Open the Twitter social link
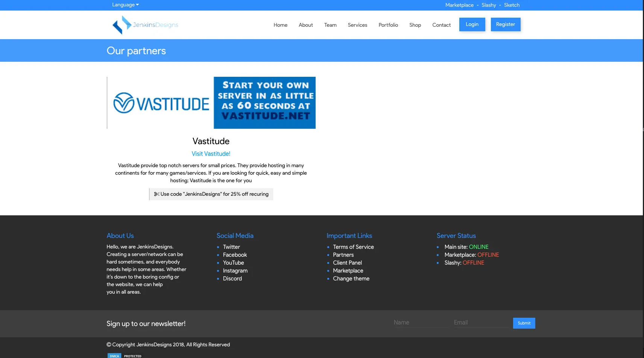Screen dimensions: 644x358 click(x=231, y=247)
